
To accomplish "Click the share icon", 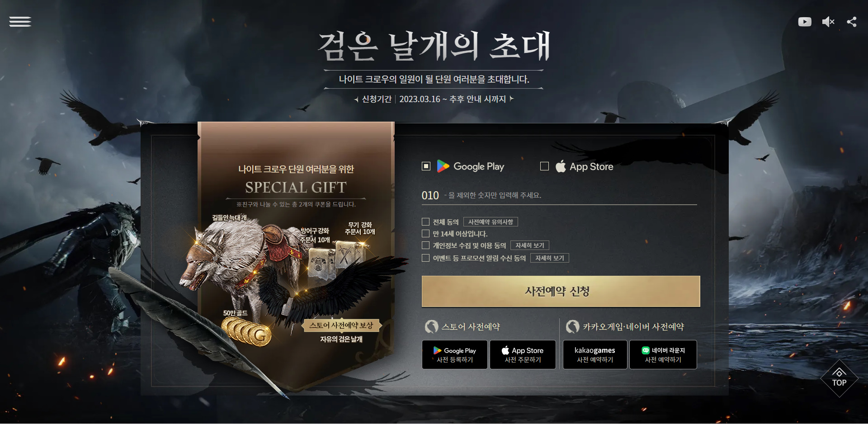I will point(852,22).
